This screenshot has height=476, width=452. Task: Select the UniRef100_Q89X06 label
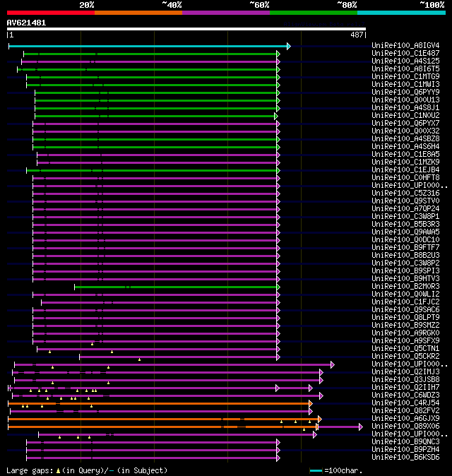click(405, 427)
